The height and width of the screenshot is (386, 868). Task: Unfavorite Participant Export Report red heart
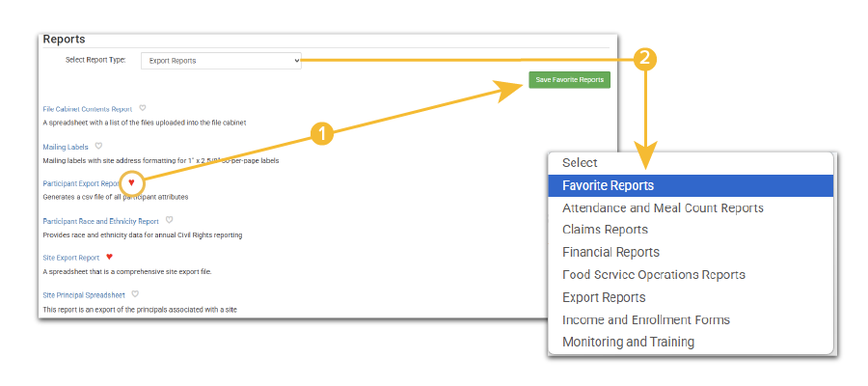tap(132, 182)
